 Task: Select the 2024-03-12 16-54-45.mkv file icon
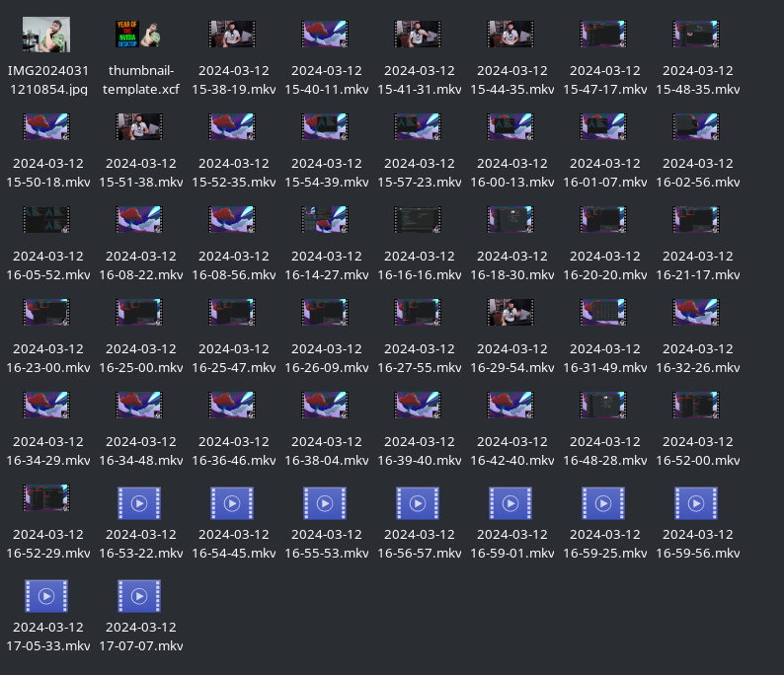[232, 503]
